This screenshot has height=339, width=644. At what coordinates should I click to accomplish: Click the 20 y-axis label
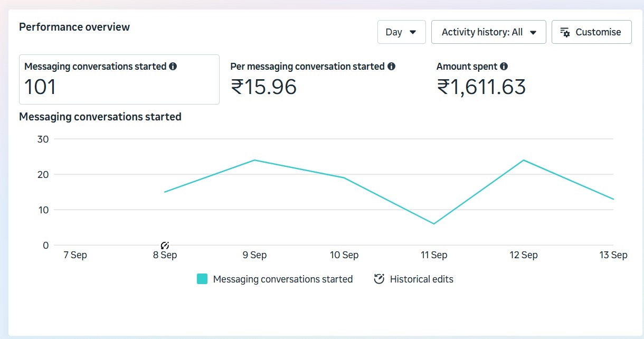(43, 175)
